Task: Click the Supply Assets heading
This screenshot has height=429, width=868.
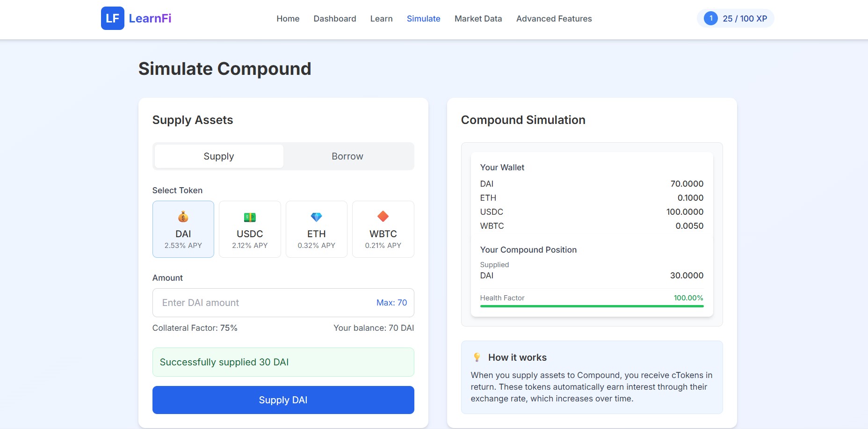Action: point(193,120)
